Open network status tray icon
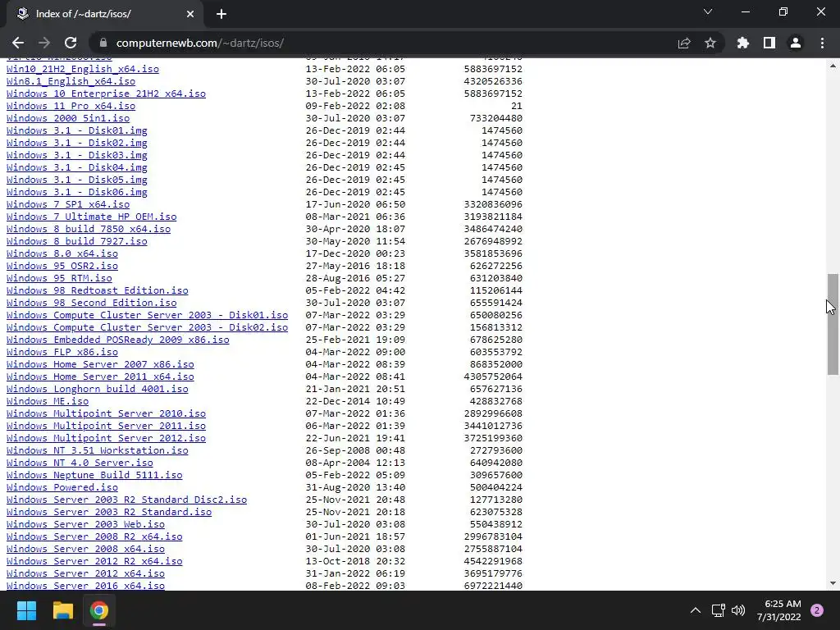The width and height of the screenshot is (840, 630). pyautogui.click(x=719, y=610)
